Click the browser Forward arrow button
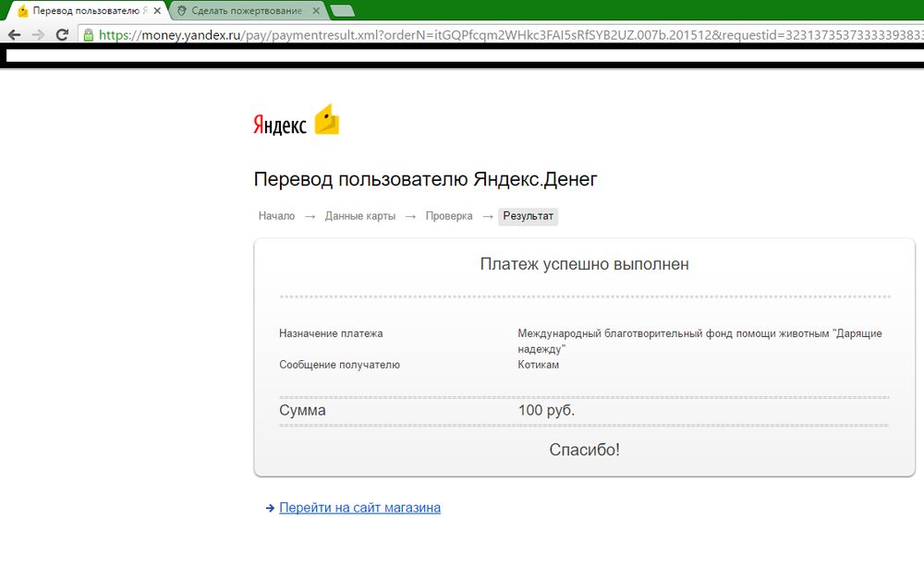Viewport: 924px width, 578px height. (39, 35)
